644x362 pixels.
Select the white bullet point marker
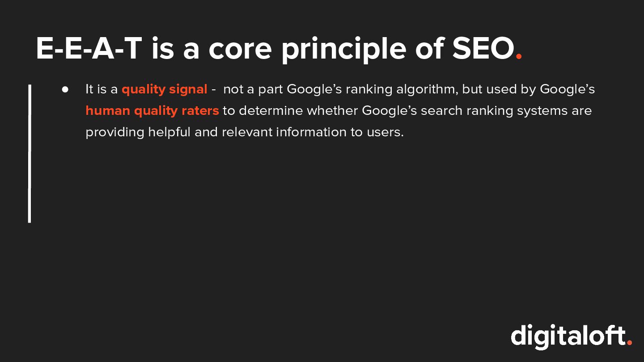[x=65, y=89]
